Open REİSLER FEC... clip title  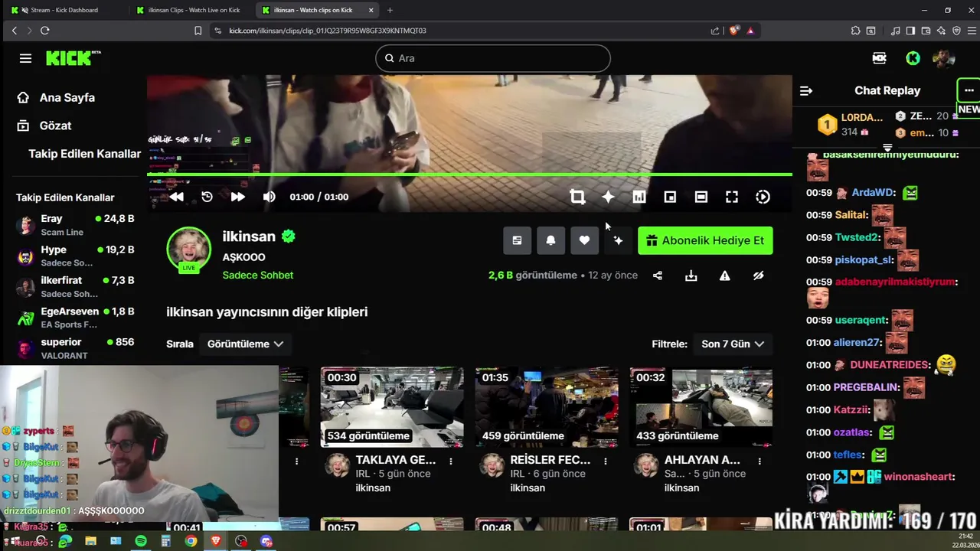pyautogui.click(x=550, y=460)
